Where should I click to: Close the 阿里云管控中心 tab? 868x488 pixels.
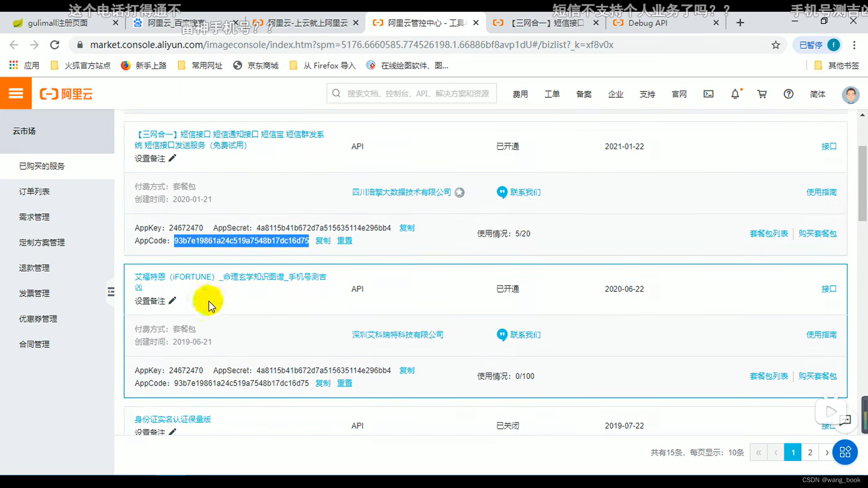pos(476,23)
